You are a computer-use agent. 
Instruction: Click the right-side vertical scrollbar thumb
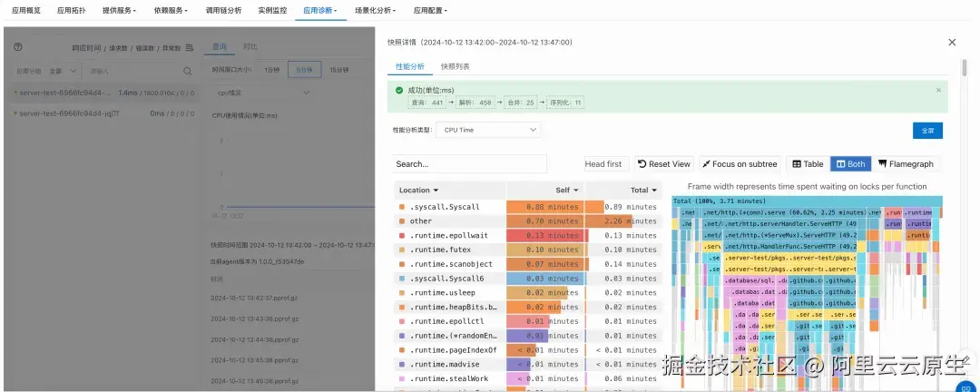tap(965, 67)
